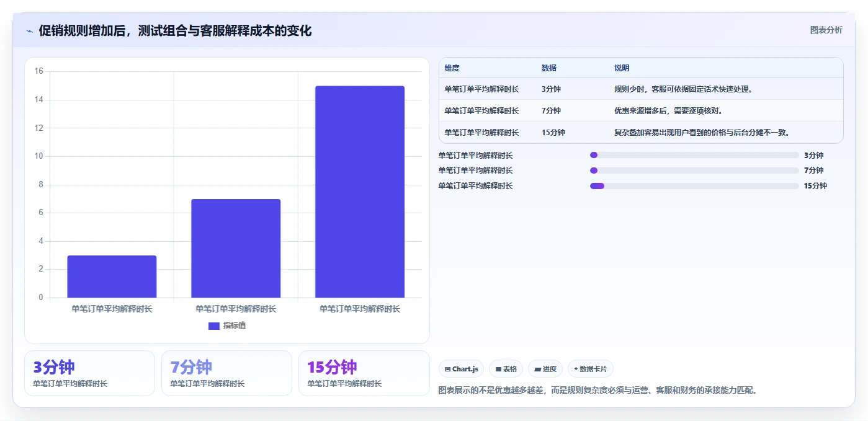
Task: Click the 数据卡片 chip star icon
Action: point(576,369)
